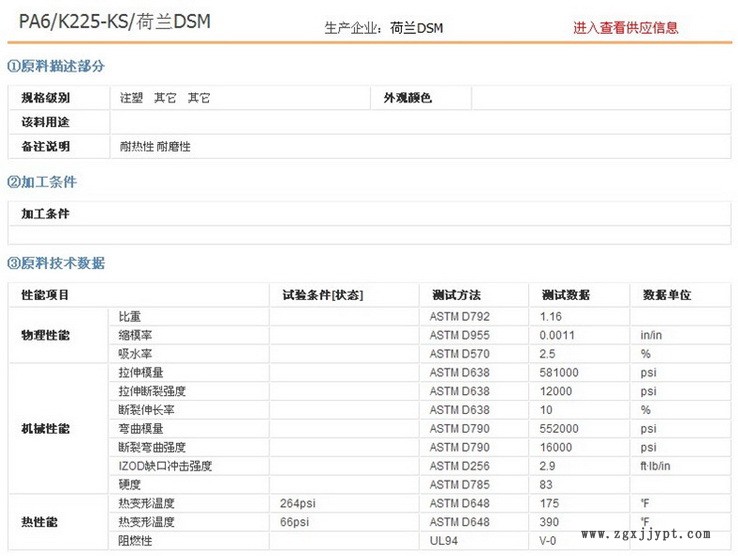Image resolution: width=738 pixels, height=556 pixels.
Task: Select the 阻燃性 property row label
Action: 135,540
